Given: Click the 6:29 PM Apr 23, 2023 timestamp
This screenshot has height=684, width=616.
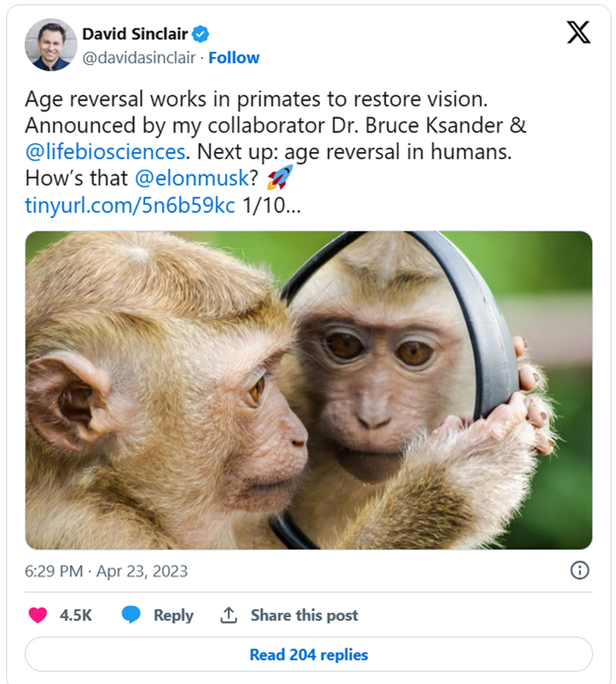Looking at the screenshot, I should (107, 570).
